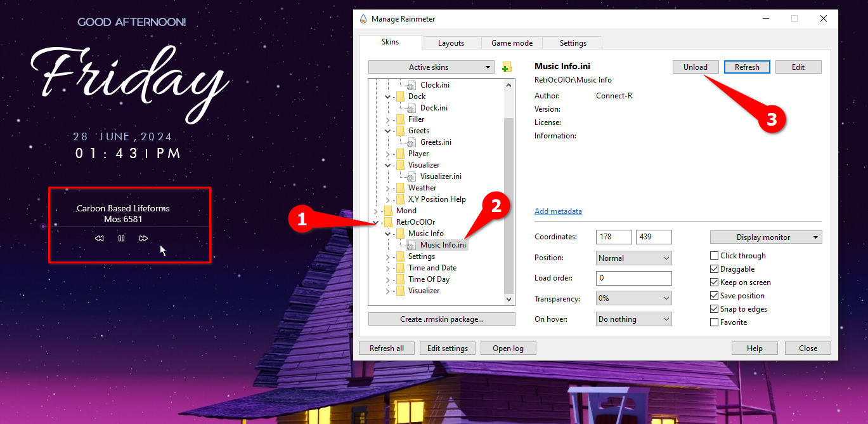Uncheck the Draggable option
868x424 pixels.
715,268
